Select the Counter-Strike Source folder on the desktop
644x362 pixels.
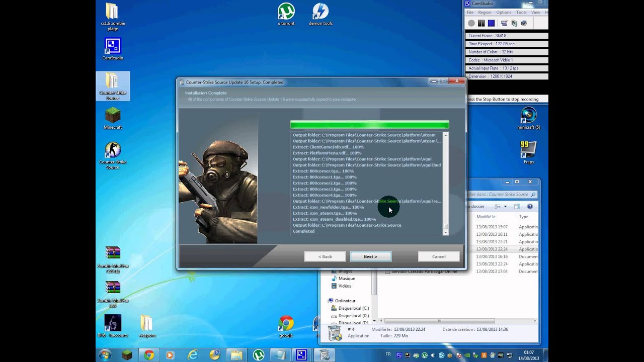pos(113,85)
